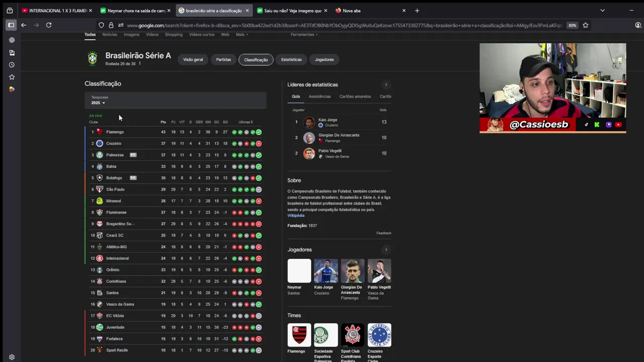Click the 'Vasco da Gama' table row name
Image resolution: width=644 pixels, height=362 pixels.
(120, 304)
